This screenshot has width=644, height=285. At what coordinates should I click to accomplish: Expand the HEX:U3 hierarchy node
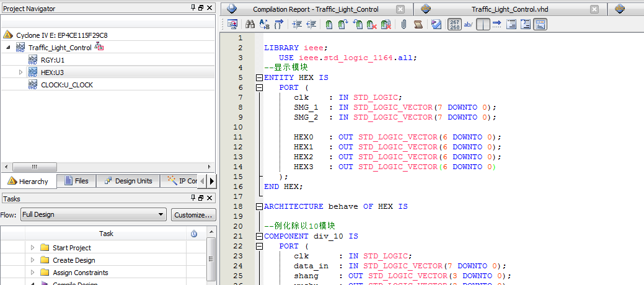tap(21, 72)
